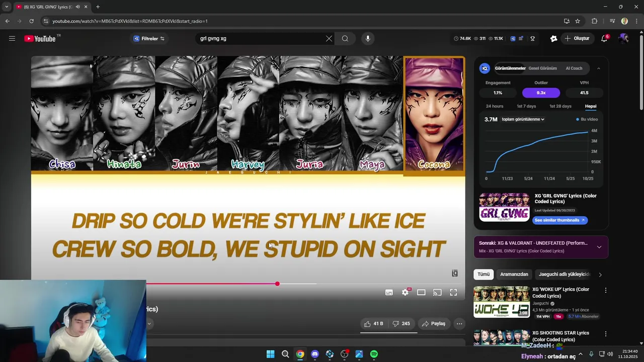Start voice search with microphone
This screenshot has height=362, width=644.
click(x=368, y=39)
